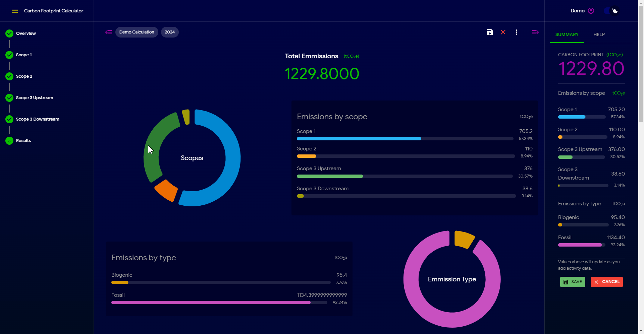Click the blue Scope 1 donut segment
Screen dimensions: 644x334
pyautogui.click(x=232, y=157)
